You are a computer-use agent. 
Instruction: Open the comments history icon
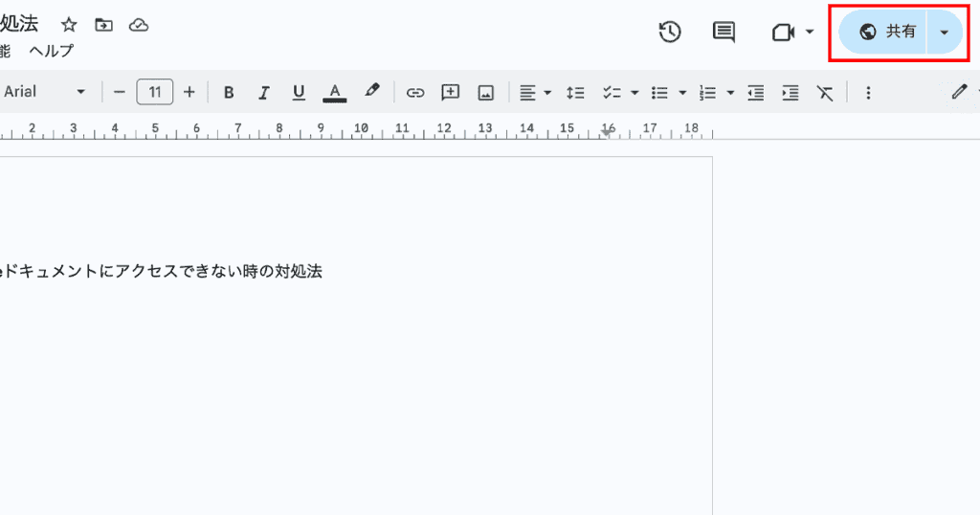pos(724,32)
